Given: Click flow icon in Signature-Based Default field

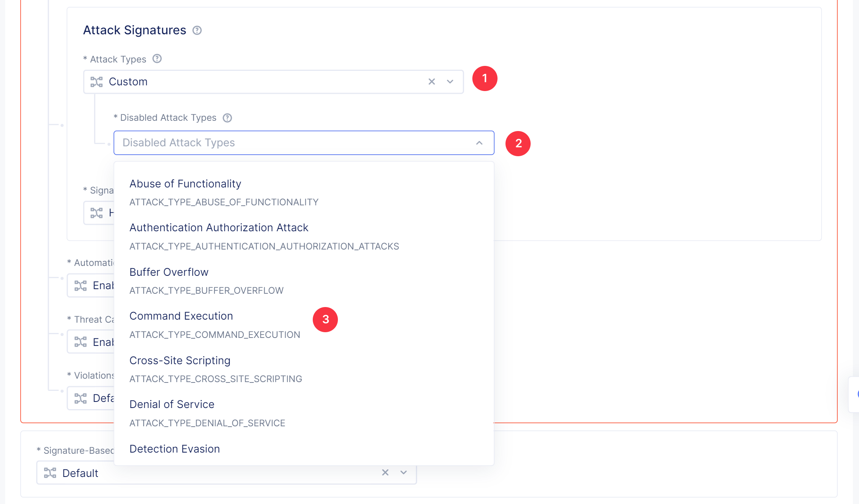Looking at the screenshot, I should (50, 473).
